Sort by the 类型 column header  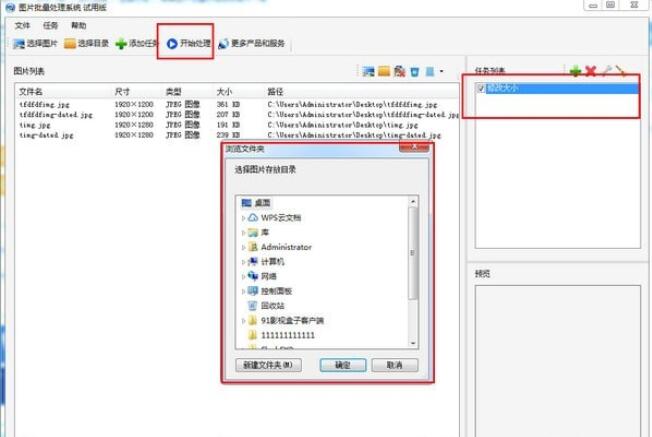pos(173,92)
